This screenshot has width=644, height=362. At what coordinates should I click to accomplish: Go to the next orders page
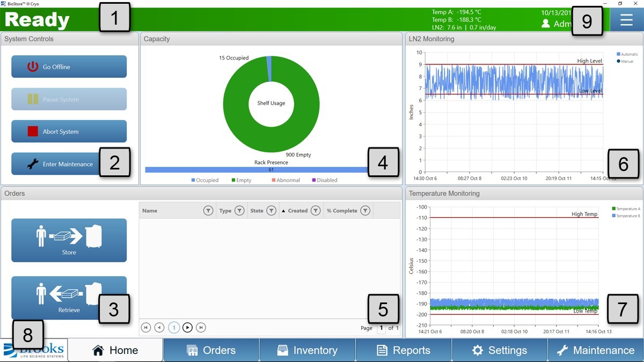[x=187, y=327]
